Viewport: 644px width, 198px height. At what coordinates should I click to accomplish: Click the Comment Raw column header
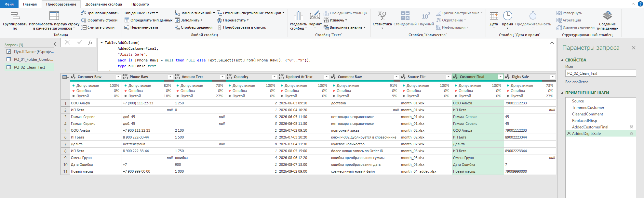pyautogui.click(x=365, y=77)
